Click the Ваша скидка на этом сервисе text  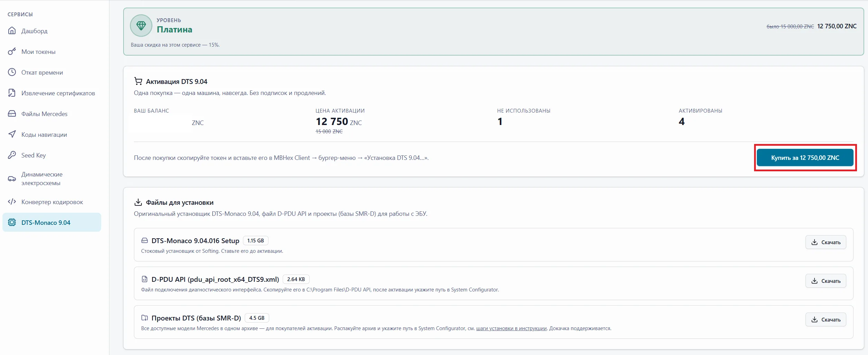point(175,45)
